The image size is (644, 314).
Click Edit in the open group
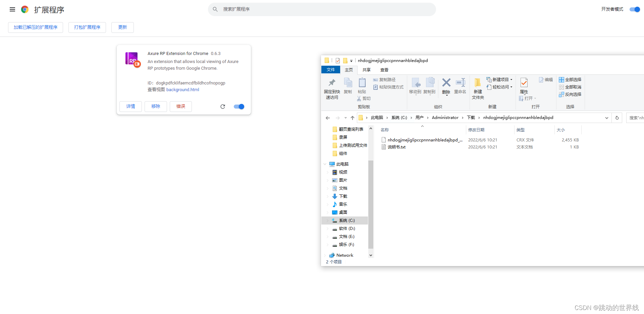tap(546, 80)
